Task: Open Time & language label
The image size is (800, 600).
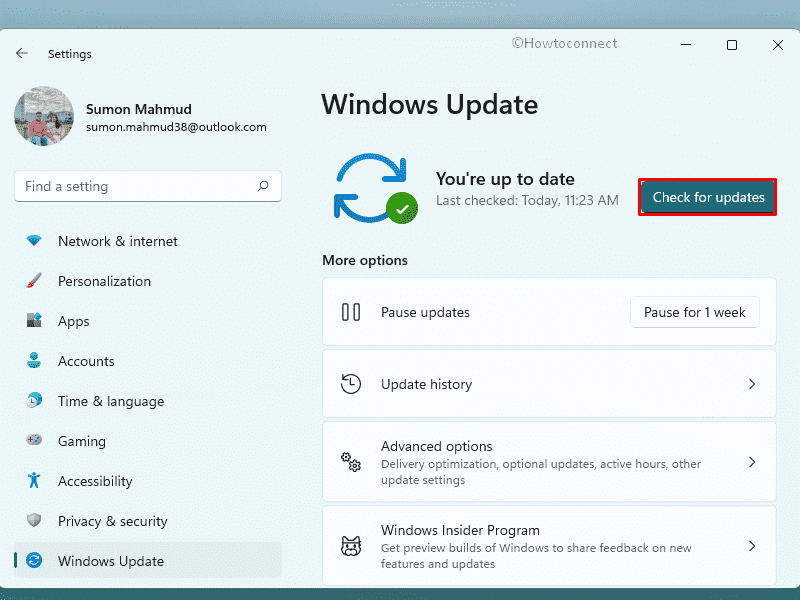Action: [x=111, y=402]
